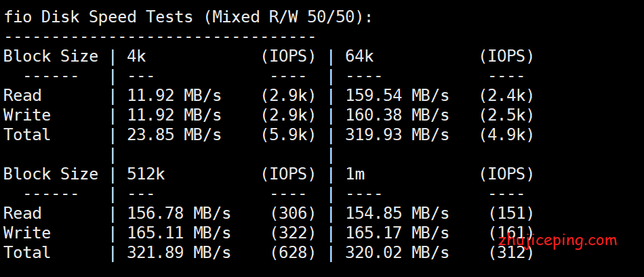
Task: Select the (306) read IOPS value
Action: [x=294, y=213]
